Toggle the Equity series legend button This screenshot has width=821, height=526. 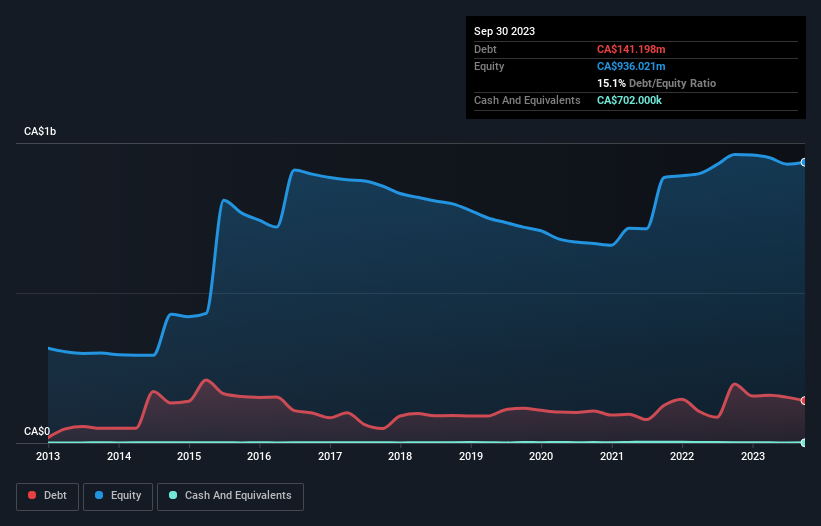[x=118, y=496]
